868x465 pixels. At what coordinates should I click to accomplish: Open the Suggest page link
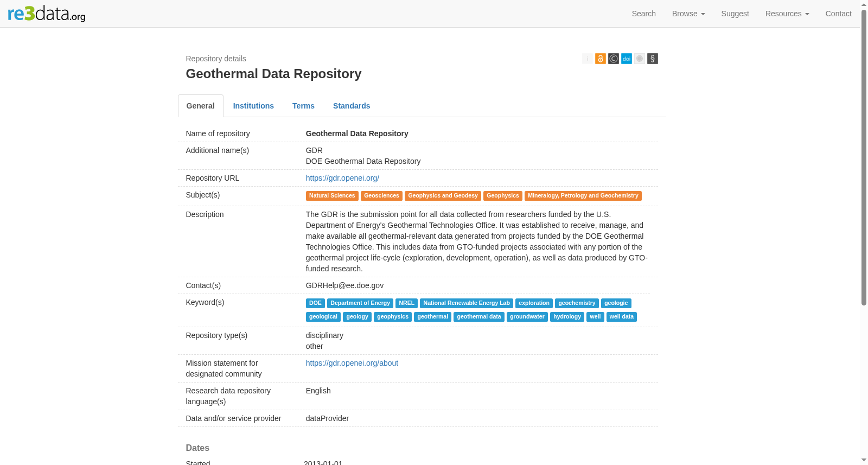[x=735, y=14]
